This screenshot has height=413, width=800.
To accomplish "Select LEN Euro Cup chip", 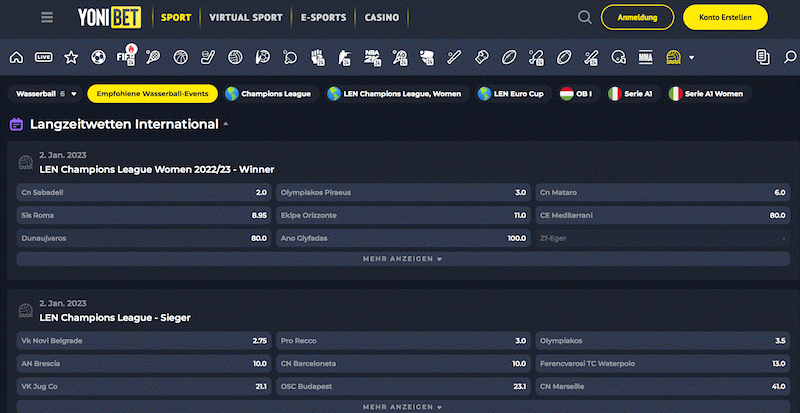I will point(513,94).
